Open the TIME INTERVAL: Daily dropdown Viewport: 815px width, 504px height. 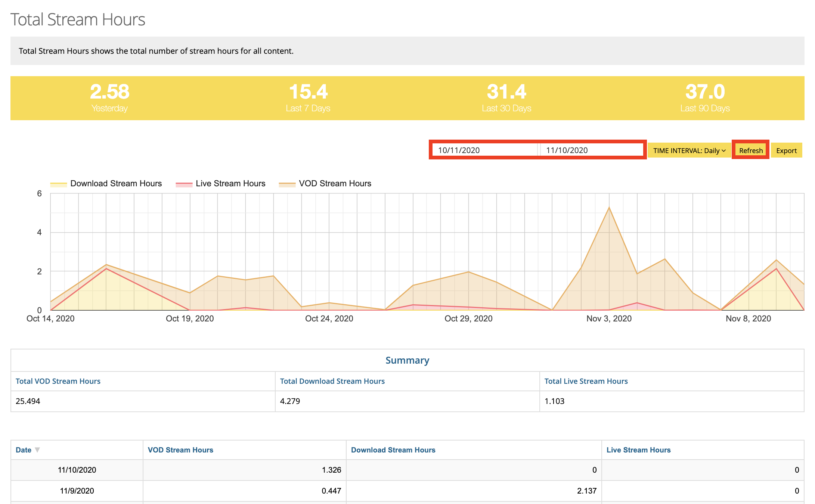pos(688,150)
